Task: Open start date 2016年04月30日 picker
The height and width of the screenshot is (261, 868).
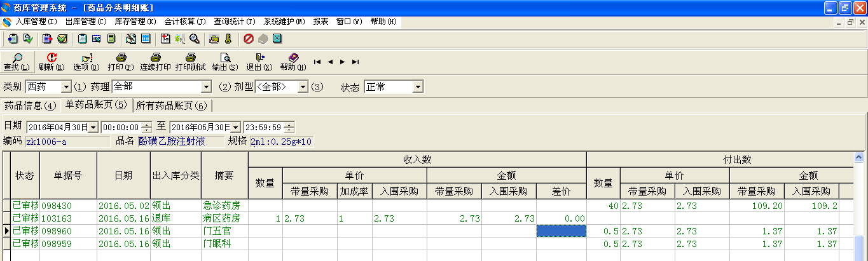Action: [93, 128]
